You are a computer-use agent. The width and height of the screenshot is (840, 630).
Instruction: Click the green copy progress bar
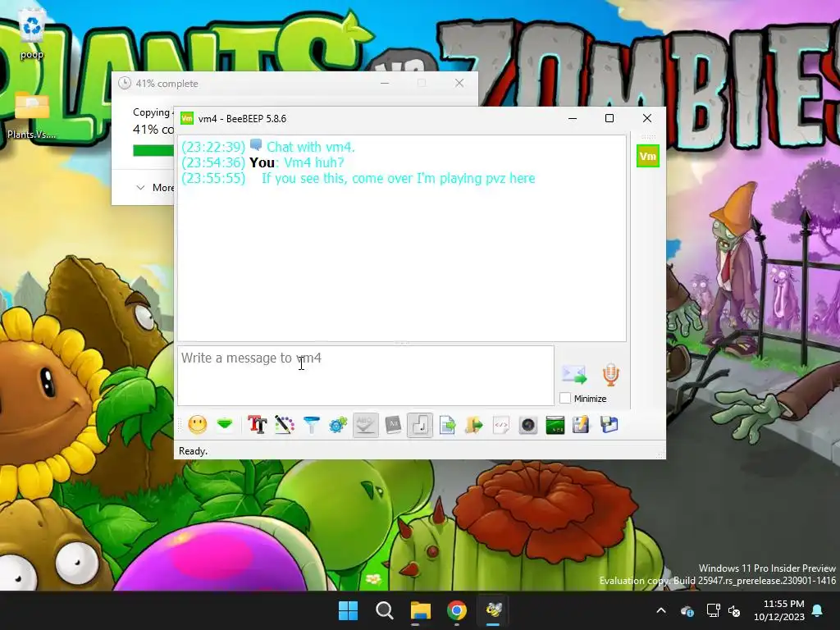(x=153, y=151)
